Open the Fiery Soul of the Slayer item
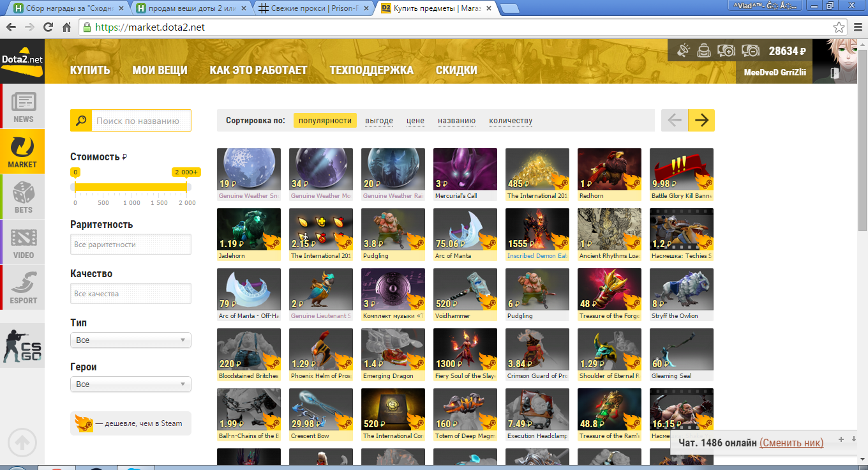 [465, 354]
